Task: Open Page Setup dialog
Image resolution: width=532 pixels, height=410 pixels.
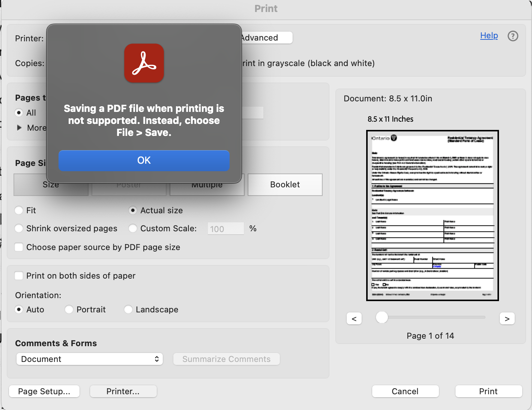Action: pyautogui.click(x=44, y=391)
